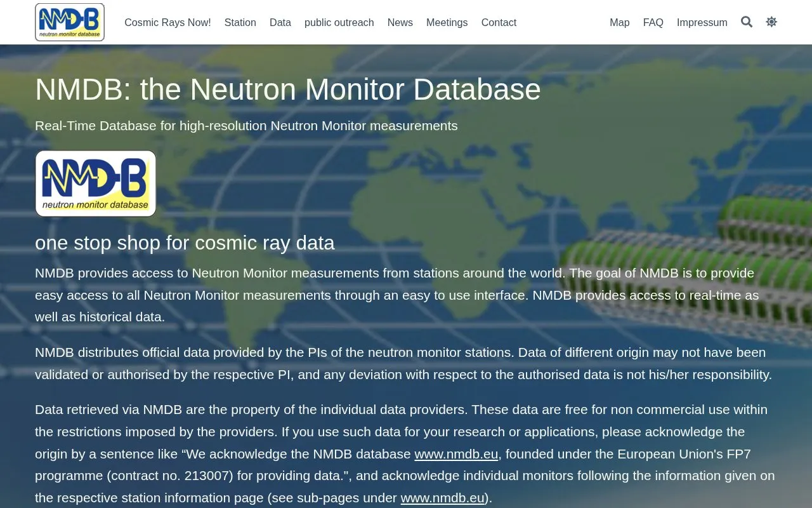812x508 pixels.
Task: Go to public outreach page
Action: 339,22
